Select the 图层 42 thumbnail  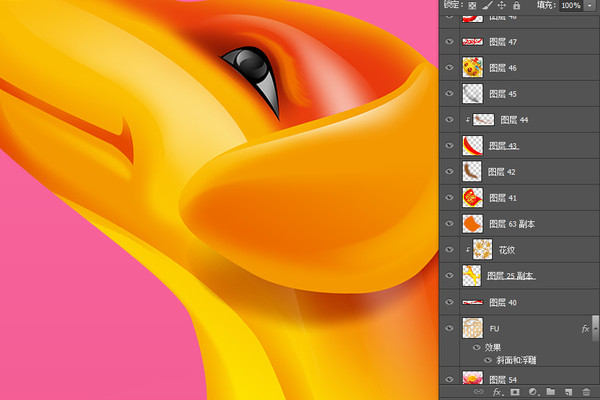click(x=471, y=172)
